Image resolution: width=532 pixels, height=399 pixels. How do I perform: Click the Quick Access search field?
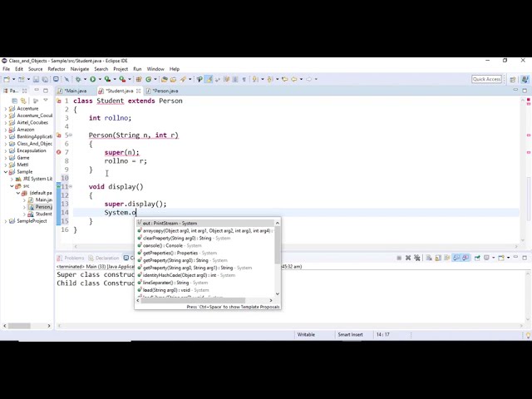pyautogui.click(x=486, y=79)
